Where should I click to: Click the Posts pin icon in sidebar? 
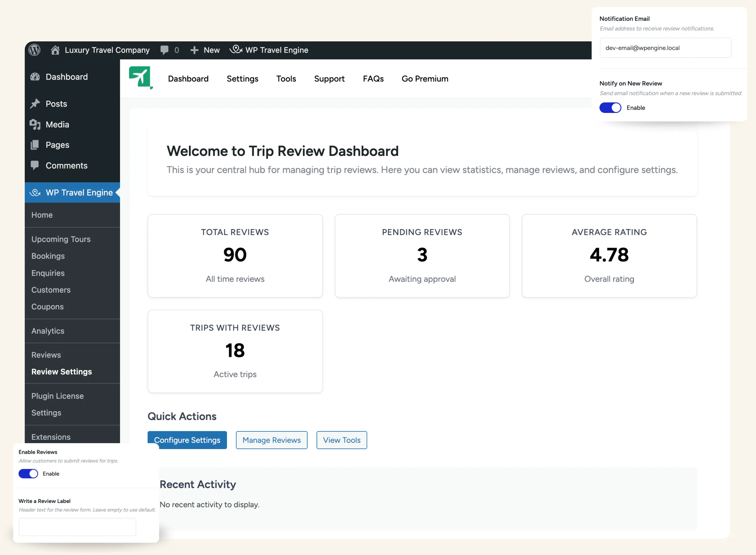tap(35, 104)
